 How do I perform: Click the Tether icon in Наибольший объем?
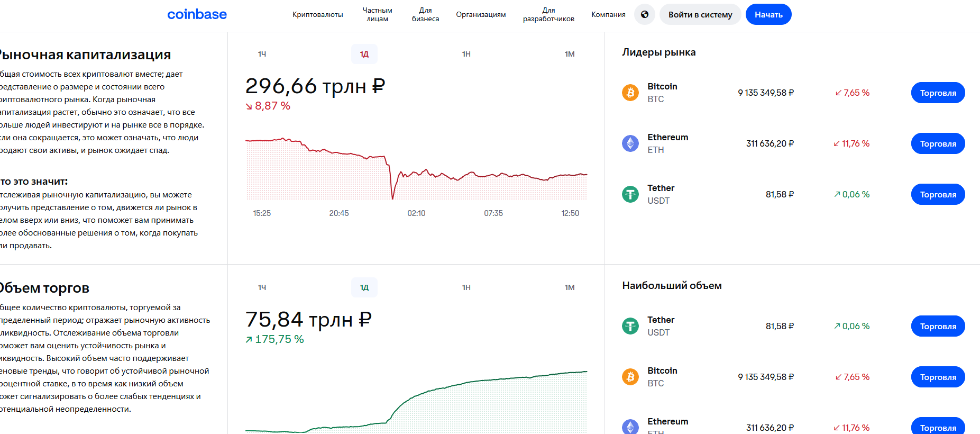click(630, 326)
